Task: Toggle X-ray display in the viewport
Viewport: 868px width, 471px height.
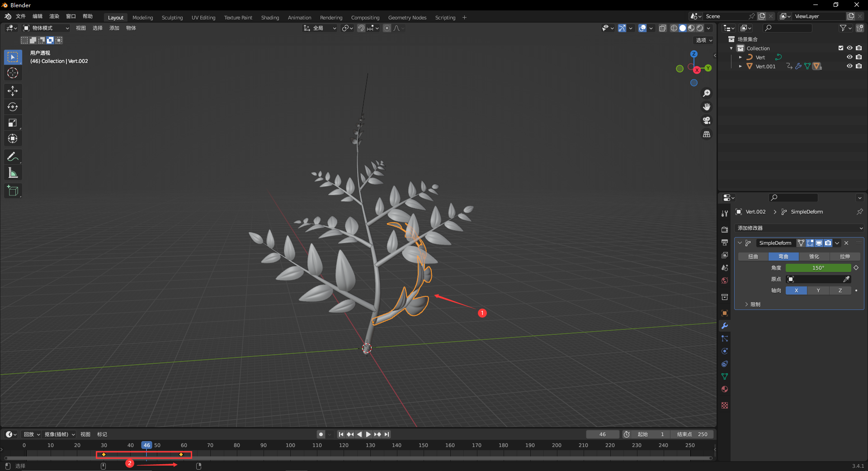Action: pyautogui.click(x=663, y=28)
